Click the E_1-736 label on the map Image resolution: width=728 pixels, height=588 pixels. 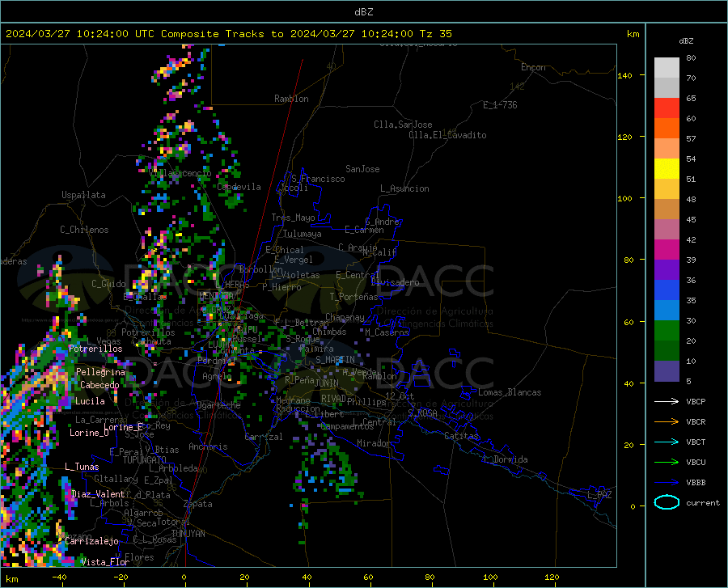click(500, 105)
